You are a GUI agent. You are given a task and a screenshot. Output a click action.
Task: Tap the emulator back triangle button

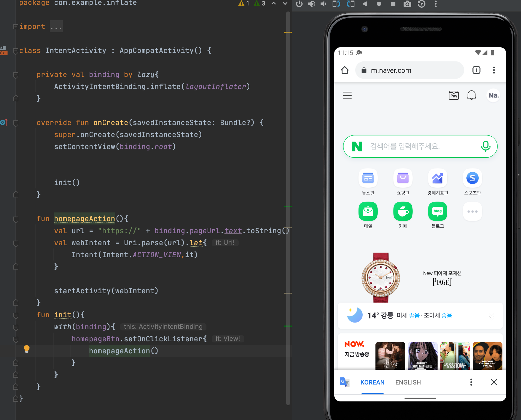(365, 4)
